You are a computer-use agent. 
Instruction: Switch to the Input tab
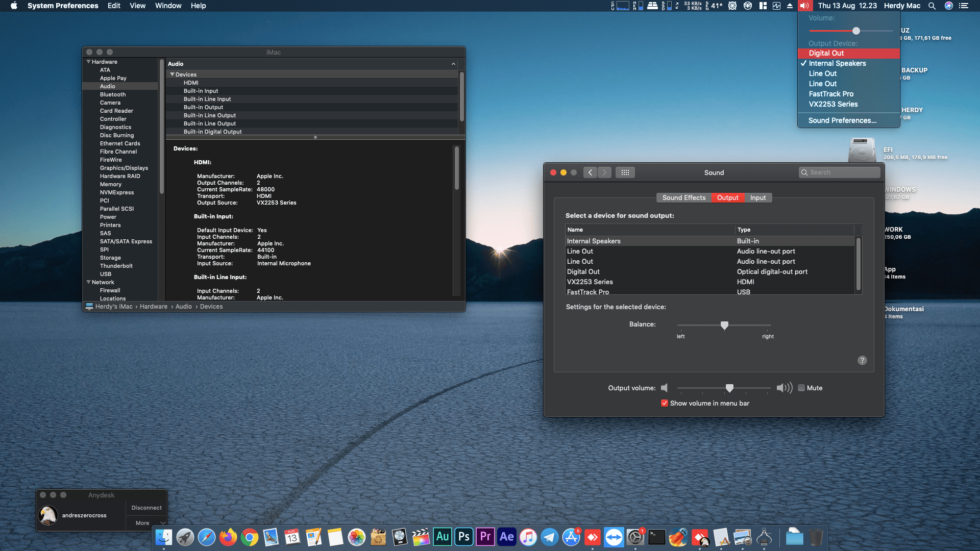tap(758, 197)
